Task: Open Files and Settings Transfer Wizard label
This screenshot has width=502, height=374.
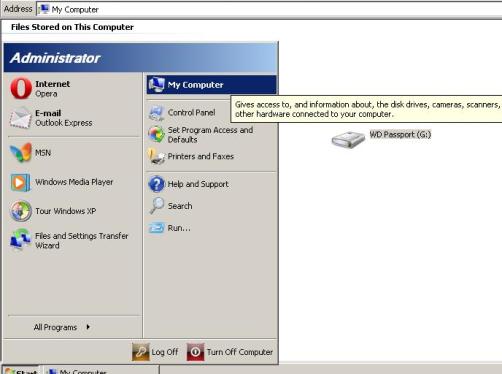Action: 82,240
